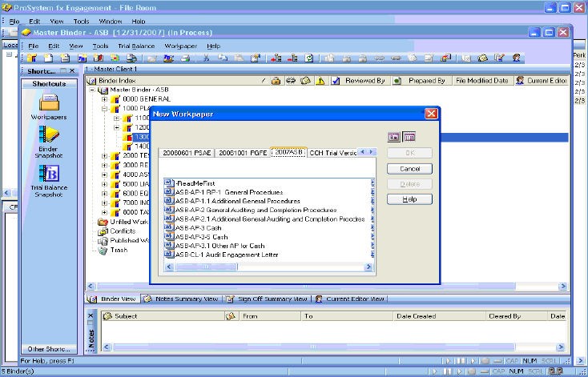Open the Trial Balance menu
588x377 pixels.
click(135, 46)
